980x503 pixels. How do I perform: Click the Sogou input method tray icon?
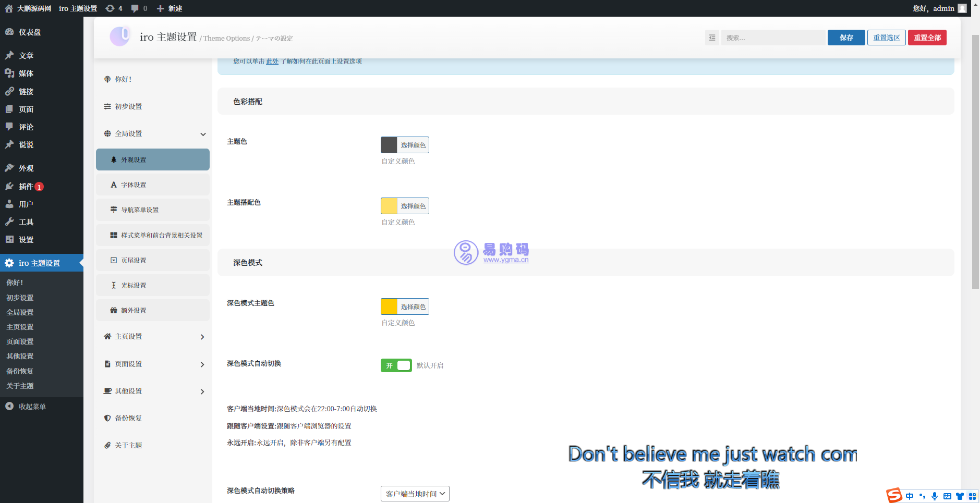894,495
